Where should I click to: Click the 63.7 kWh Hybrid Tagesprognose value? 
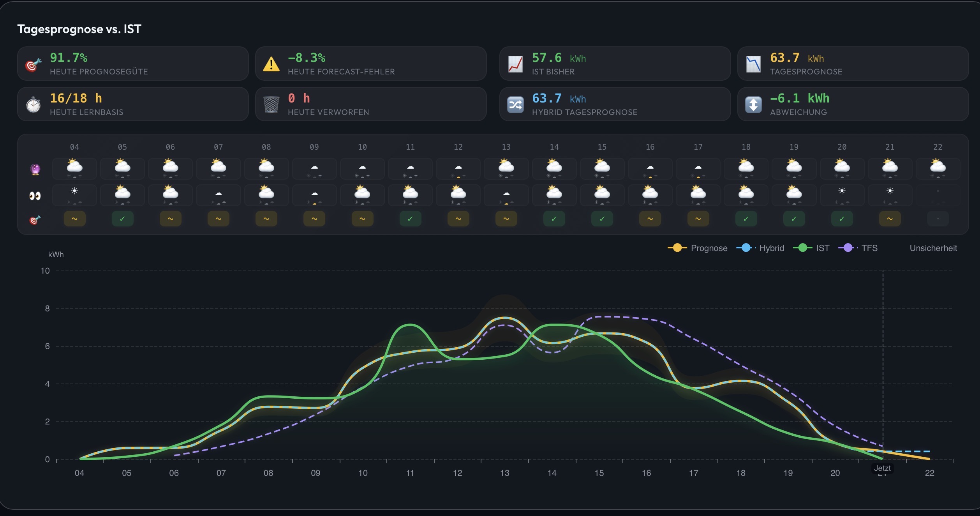(559, 98)
